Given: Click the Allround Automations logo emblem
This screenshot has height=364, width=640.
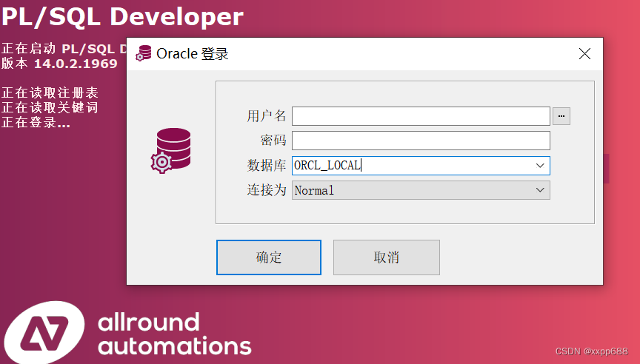Looking at the screenshot, I should (x=44, y=332).
